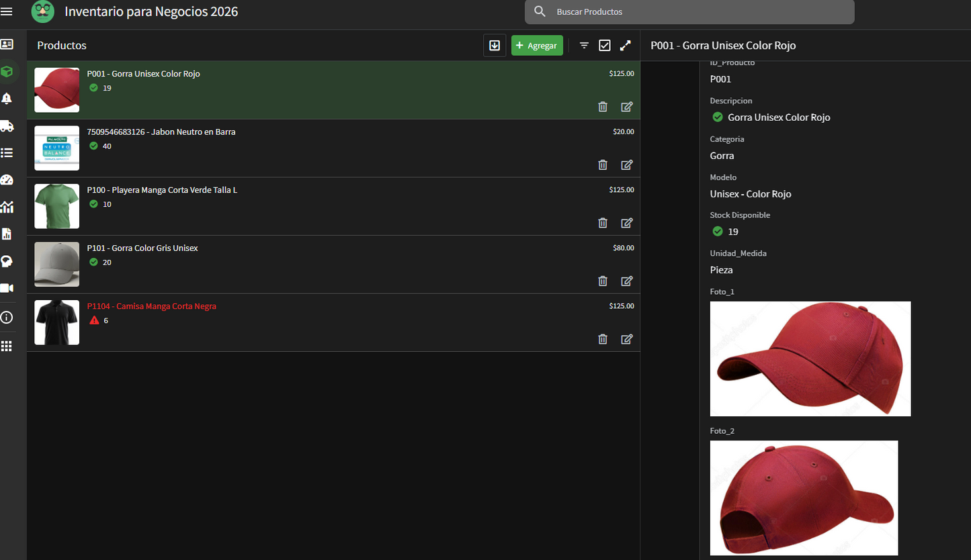Open the bulleted list sidebar icon
This screenshot has height=560, width=971.
pos(7,153)
